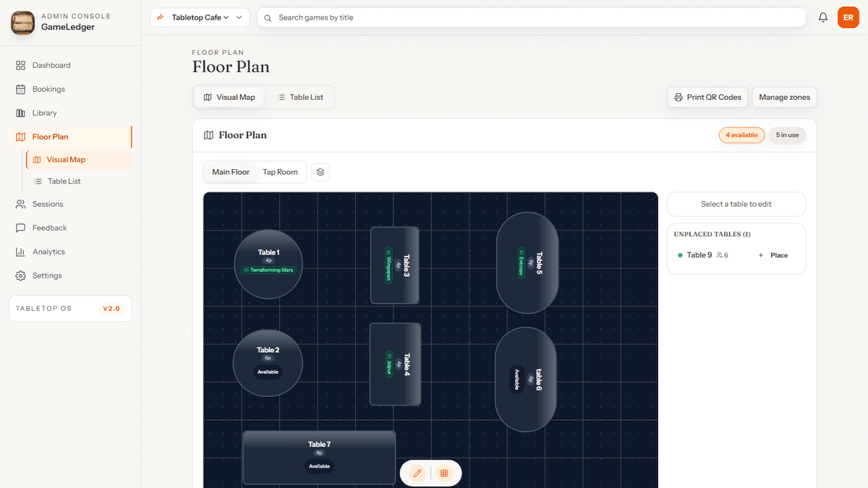Click the Available badge on Table 2
This screenshot has width=868, height=488.
pyautogui.click(x=268, y=372)
